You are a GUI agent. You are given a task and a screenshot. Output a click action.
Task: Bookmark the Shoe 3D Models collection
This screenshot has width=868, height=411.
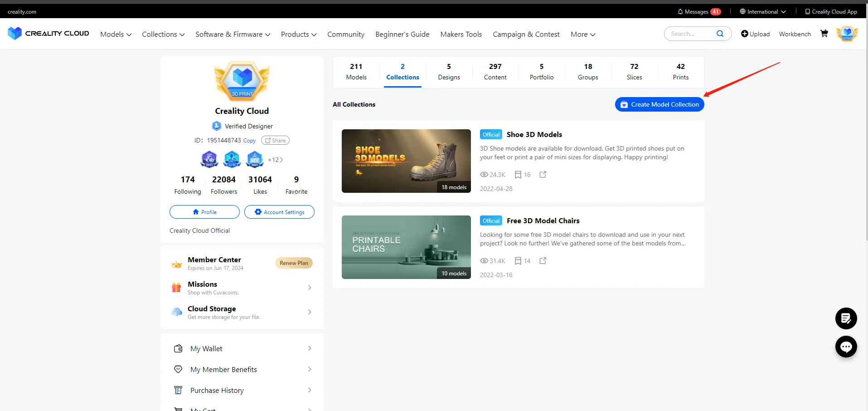[x=518, y=175]
